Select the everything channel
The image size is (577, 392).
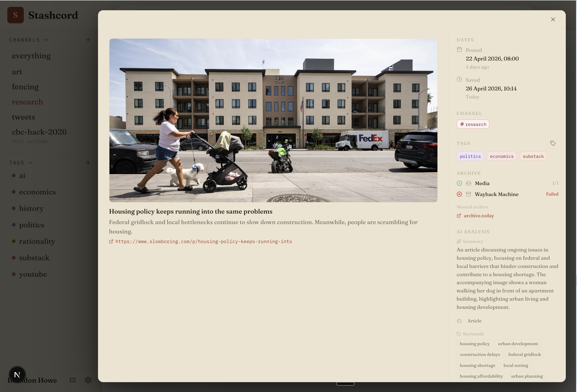click(31, 56)
